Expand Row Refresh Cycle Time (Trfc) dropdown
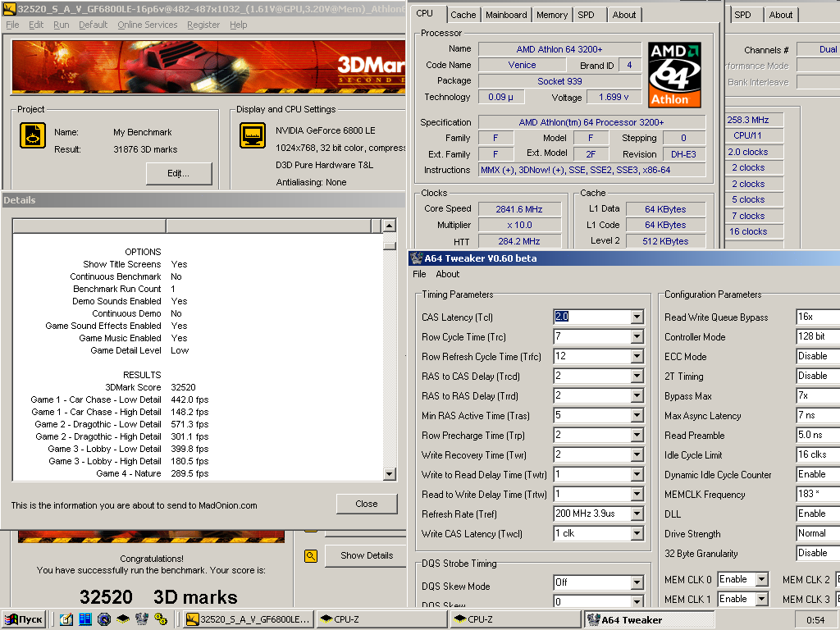 (637, 357)
